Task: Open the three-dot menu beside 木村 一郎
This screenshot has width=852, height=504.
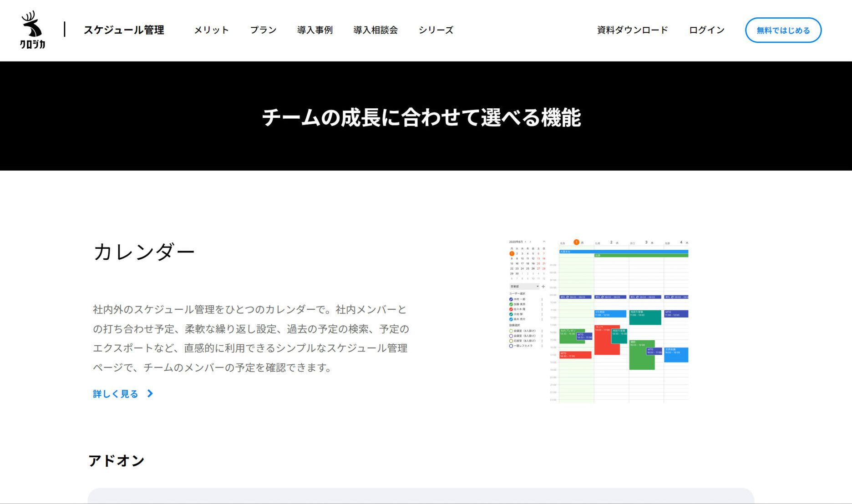Action: click(542, 299)
